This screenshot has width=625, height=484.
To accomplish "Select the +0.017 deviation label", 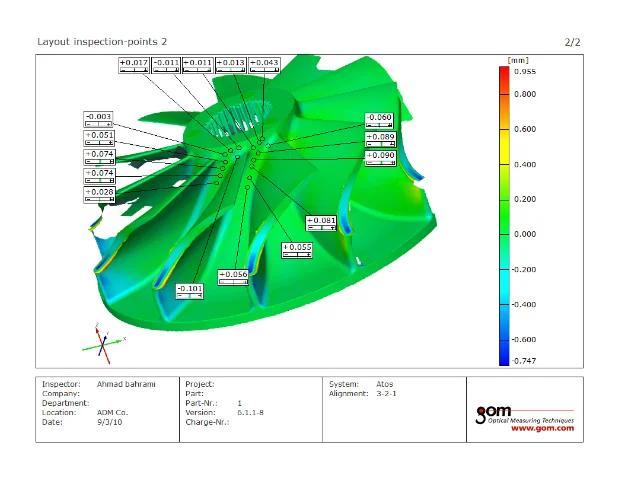I will pos(134,63).
